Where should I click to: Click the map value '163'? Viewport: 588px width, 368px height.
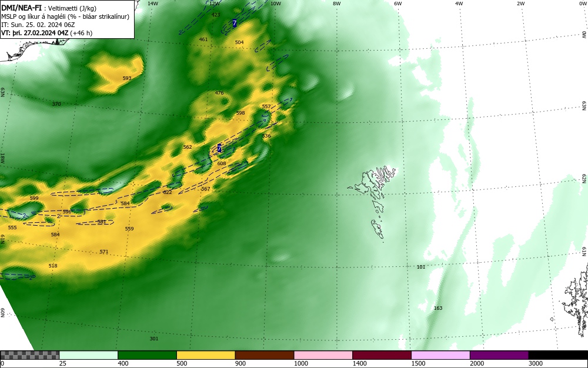(x=438, y=308)
